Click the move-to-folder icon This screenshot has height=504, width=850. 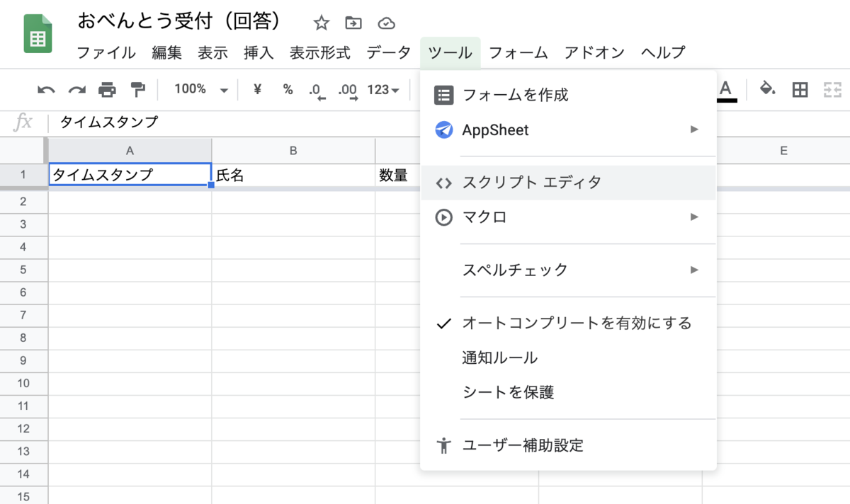pyautogui.click(x=353, y=23)
